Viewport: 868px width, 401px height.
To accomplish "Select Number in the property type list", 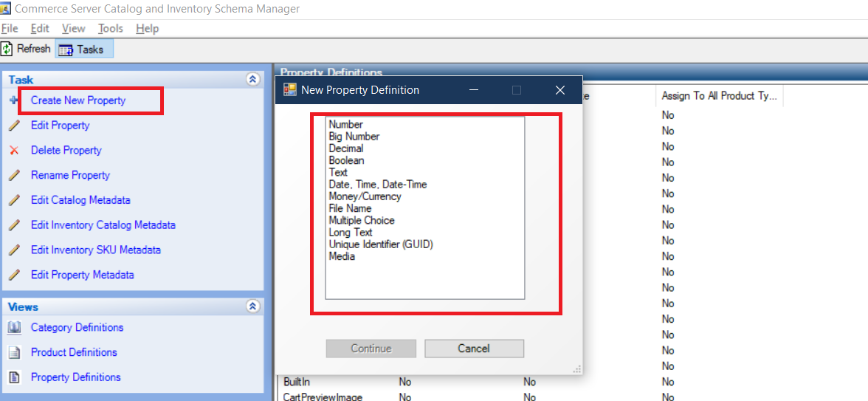I will [x=345, y=125].
